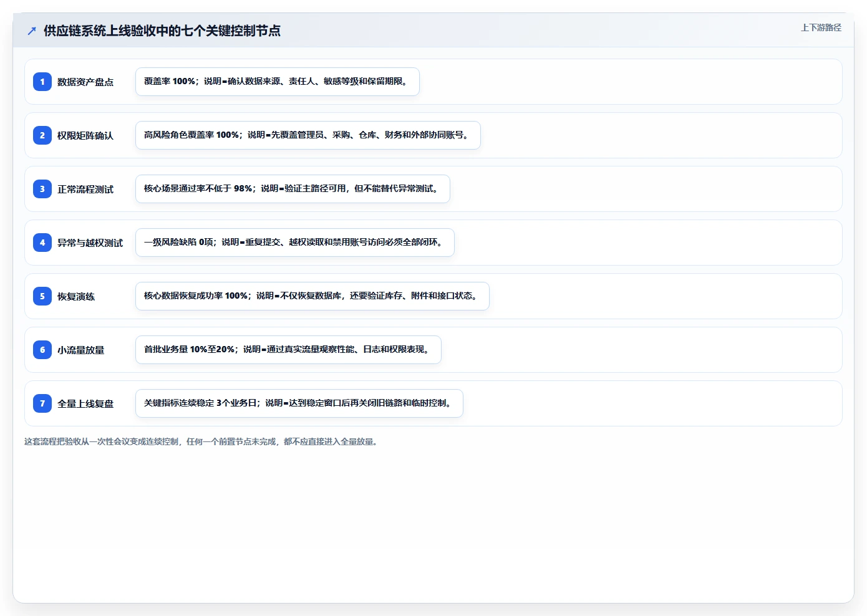Select the 一级风险缺陷 0项 description box
This screenshot has width=867, height=616.
pyautogui.click(x=295, y=243)
